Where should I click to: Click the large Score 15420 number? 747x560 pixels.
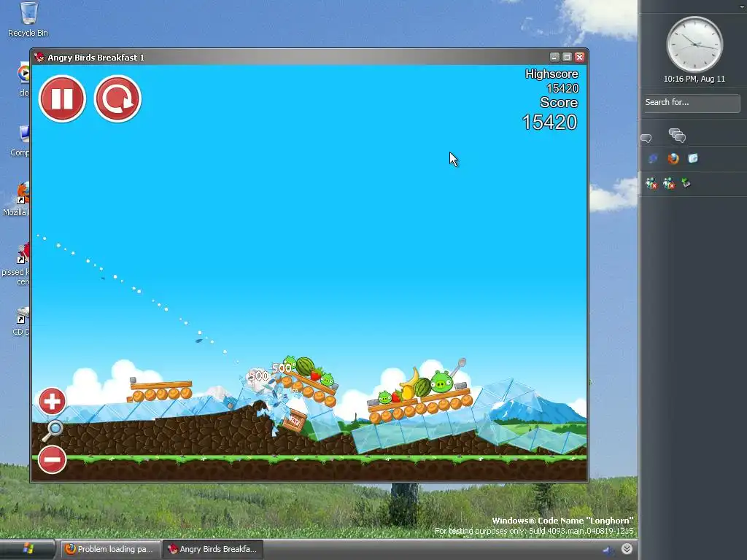coord(549,122)
